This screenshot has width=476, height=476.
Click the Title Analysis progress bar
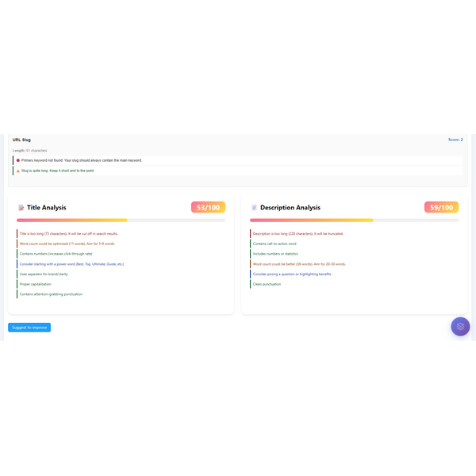pos(121,220)
